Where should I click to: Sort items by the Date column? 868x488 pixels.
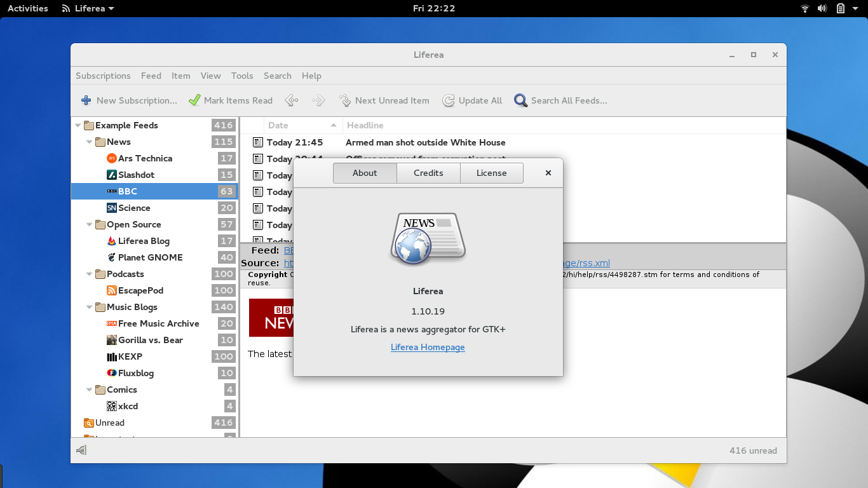tap(303, 125)
